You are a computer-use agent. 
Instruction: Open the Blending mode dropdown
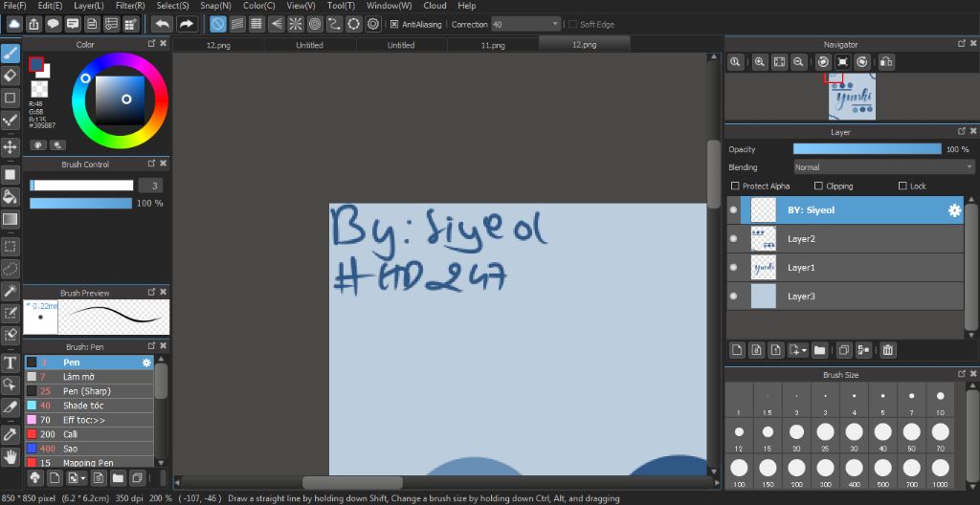click(x=883, y=167)
